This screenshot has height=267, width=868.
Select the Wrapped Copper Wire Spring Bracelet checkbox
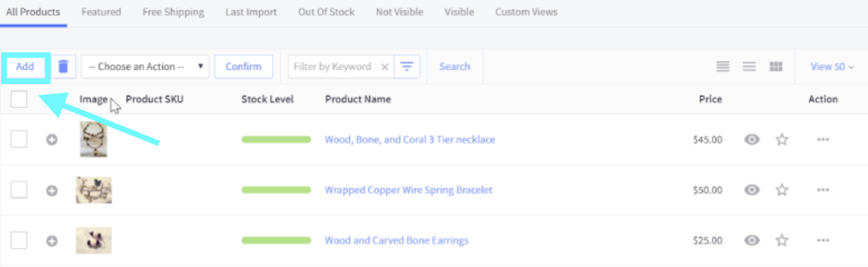click(19, 190)
